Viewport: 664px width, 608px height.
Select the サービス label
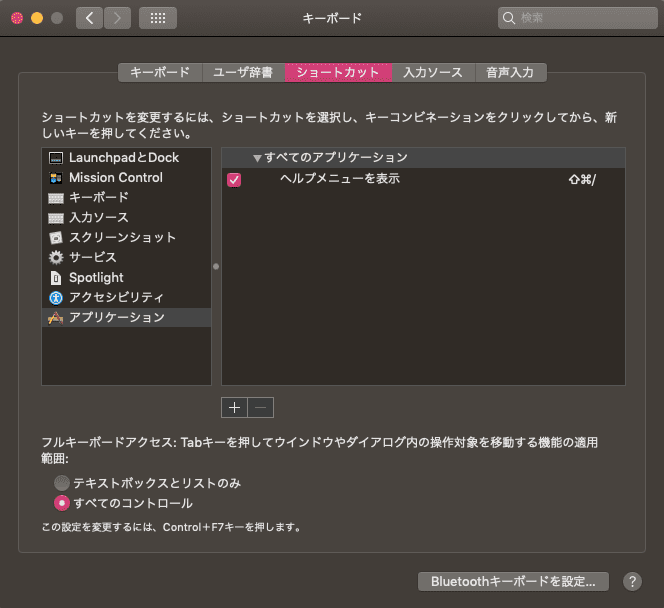click(x=93, y=257)
